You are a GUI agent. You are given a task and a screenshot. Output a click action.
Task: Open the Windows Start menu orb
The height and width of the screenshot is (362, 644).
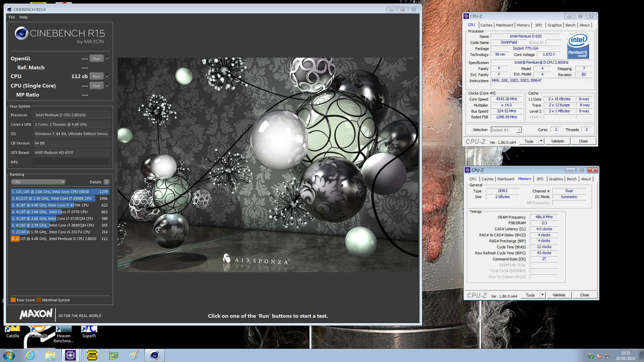pyautogui.click(x=9, y=355)
